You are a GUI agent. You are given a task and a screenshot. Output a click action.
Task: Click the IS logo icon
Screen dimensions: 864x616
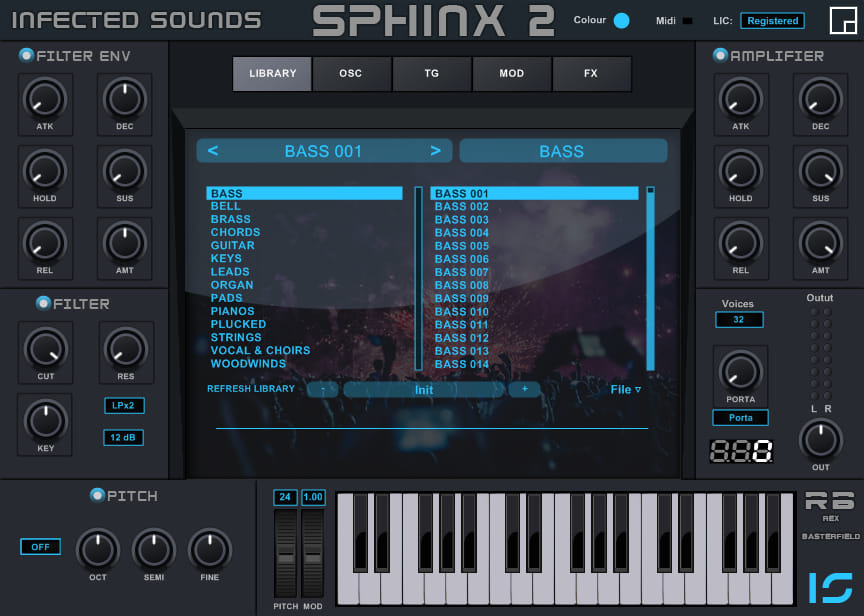[830, 587]
